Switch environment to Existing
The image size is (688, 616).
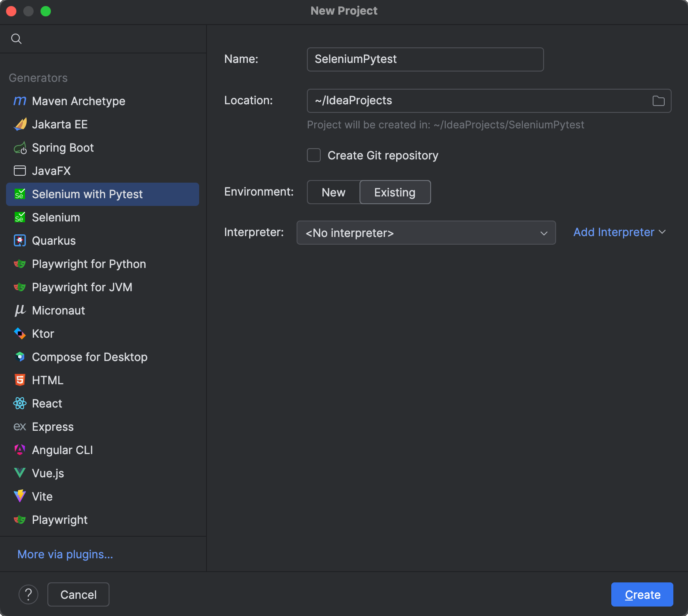point(395,192)
